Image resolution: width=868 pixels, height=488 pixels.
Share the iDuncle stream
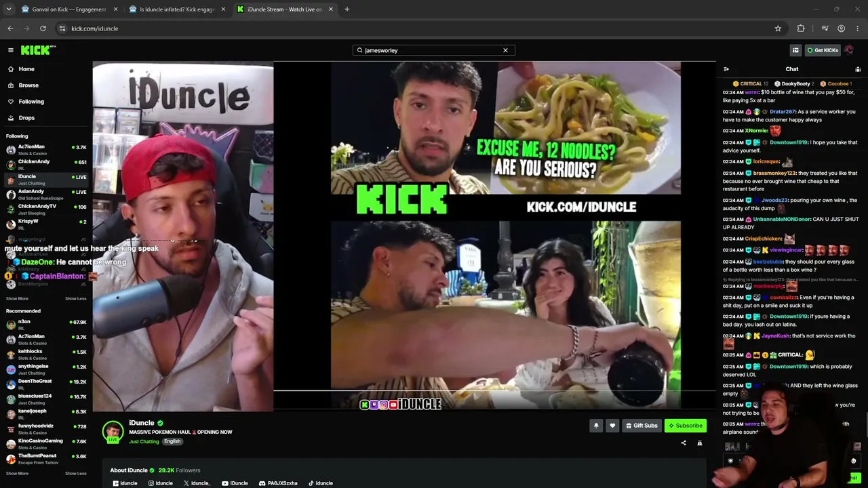(x=684, y=443)
